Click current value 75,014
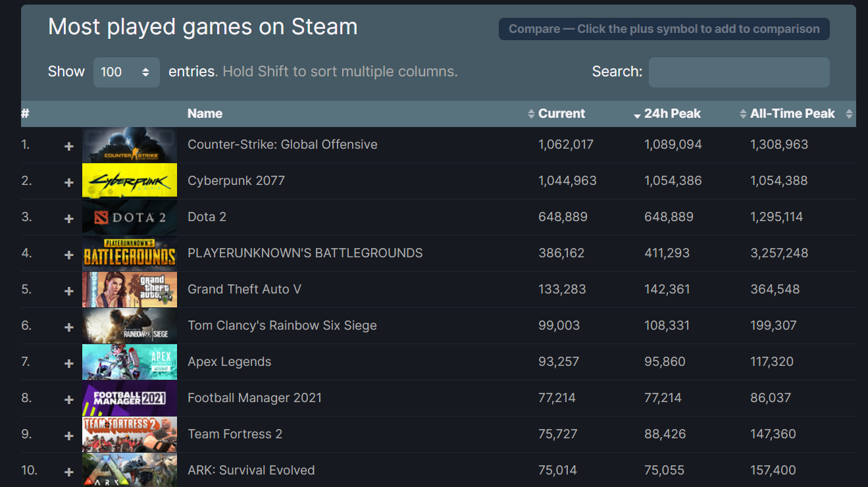 point(557,470)
